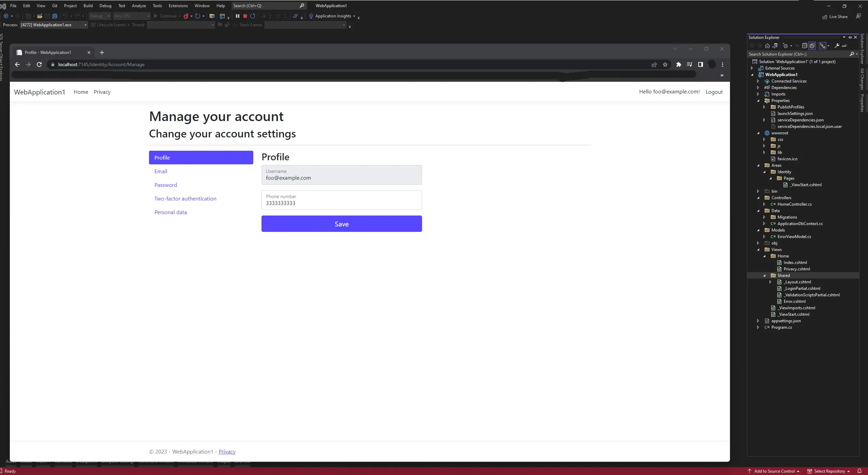The image size is (868, 475).
Task: Open the Process dropdown for WebApplication1.exe
Action: point(85,25)
